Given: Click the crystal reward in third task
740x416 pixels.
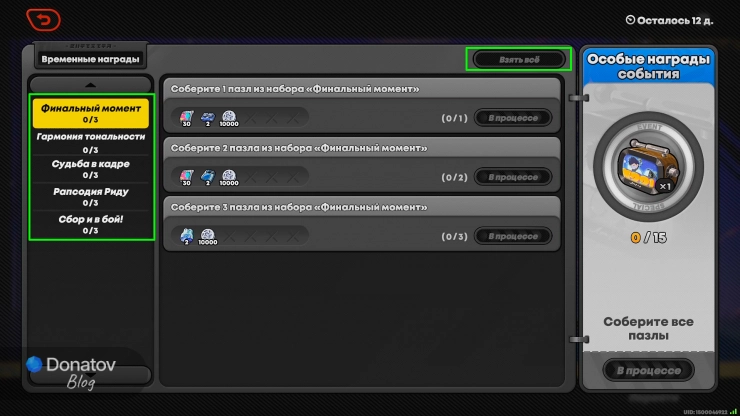Looking at the screenshot, I should point(187,236).
